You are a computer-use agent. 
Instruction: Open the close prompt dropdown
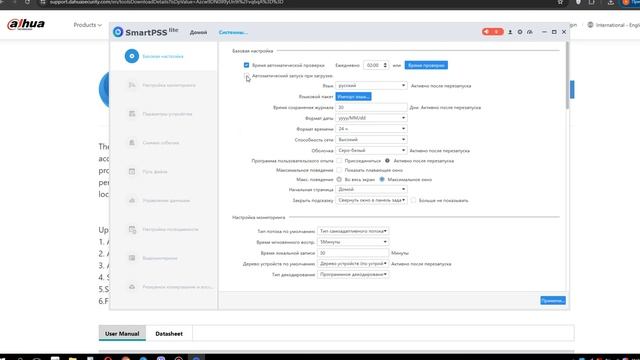tap(371, 200)
